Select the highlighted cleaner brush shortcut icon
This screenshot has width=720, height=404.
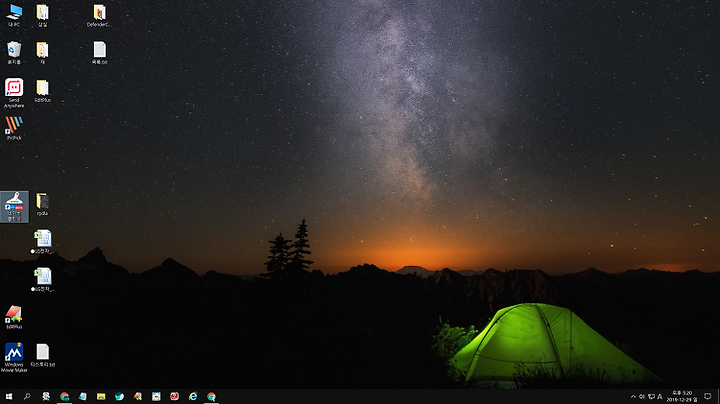click(x=14, y=207)
